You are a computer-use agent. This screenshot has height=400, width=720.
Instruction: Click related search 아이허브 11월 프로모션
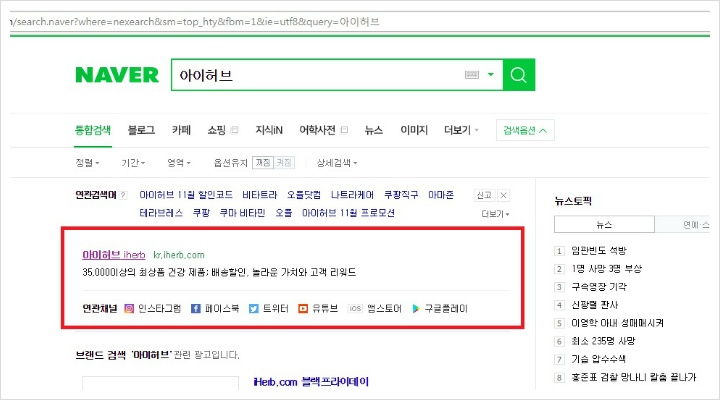click(x=348, y=213)
